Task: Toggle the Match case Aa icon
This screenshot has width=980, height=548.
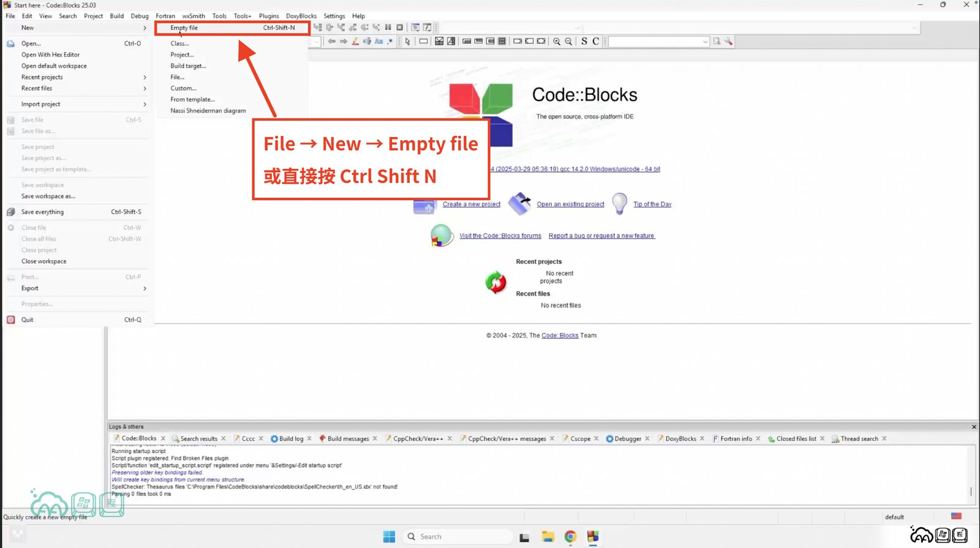Action: pyautogui.click(x=379, y=42)
